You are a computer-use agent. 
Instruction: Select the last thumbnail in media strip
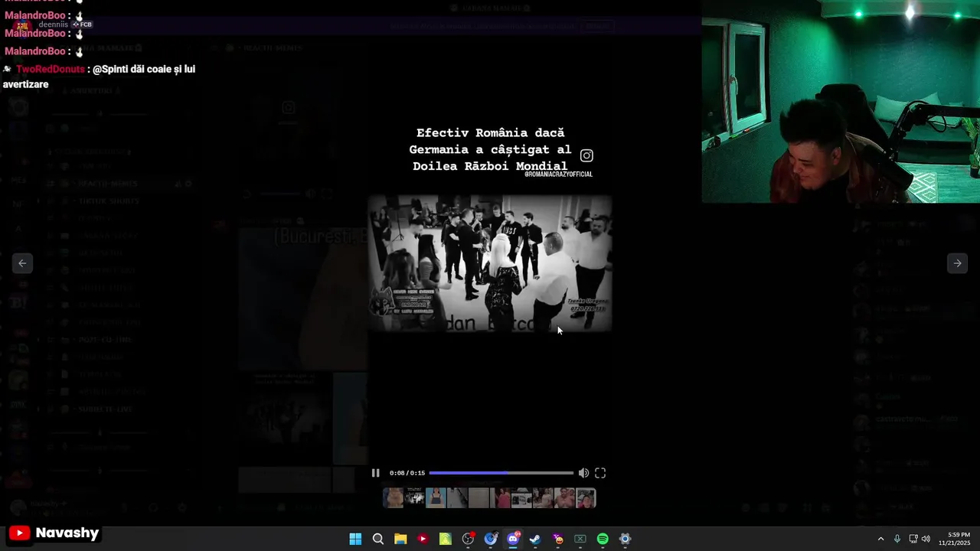pos(586,498)
